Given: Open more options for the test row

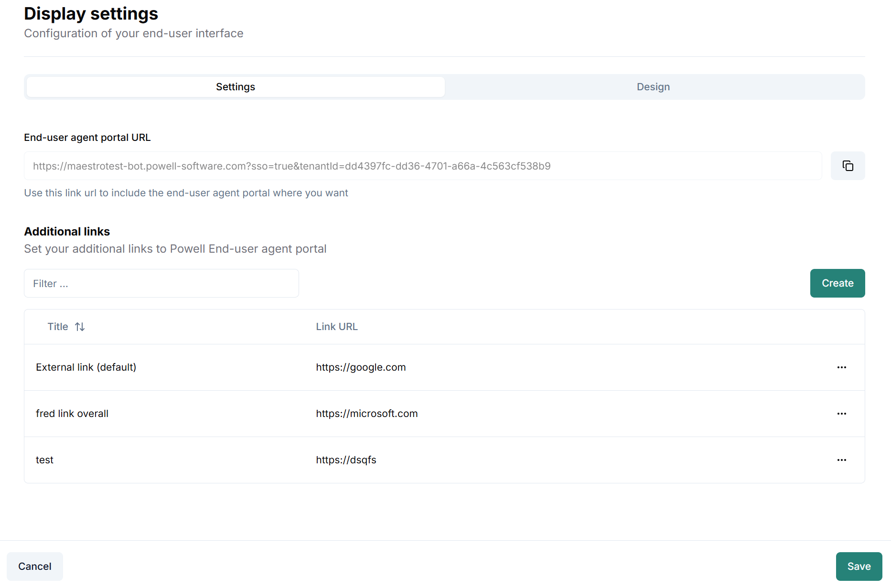Looking at the screenshot, I should pos(842,460).
